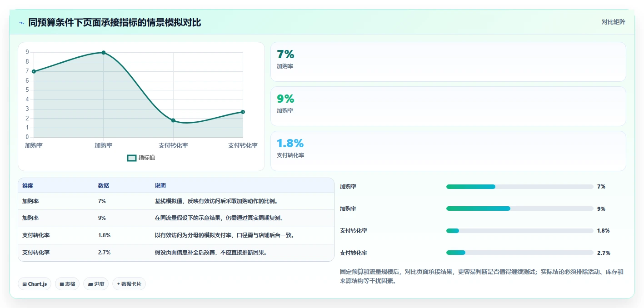This screenshot has height=308, width=644.
Task: Click the description starting with 假设页面信息补全后
Action: coord(211,253)
